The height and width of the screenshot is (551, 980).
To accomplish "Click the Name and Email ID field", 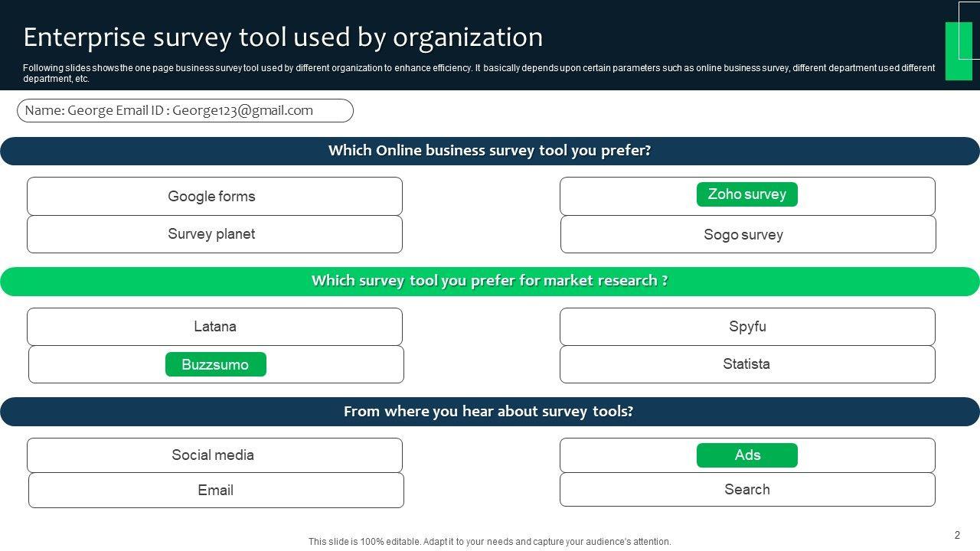I will pos(185,110).
